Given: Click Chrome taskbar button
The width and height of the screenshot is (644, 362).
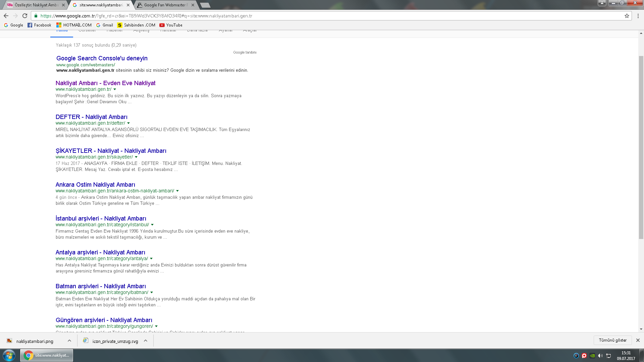Looking at the screenshot, I should 47,355.
